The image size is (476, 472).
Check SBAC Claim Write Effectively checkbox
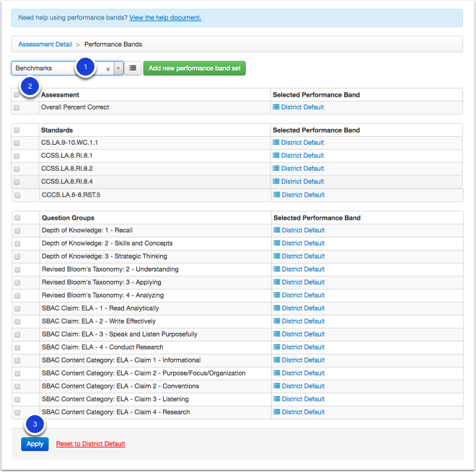17,321
